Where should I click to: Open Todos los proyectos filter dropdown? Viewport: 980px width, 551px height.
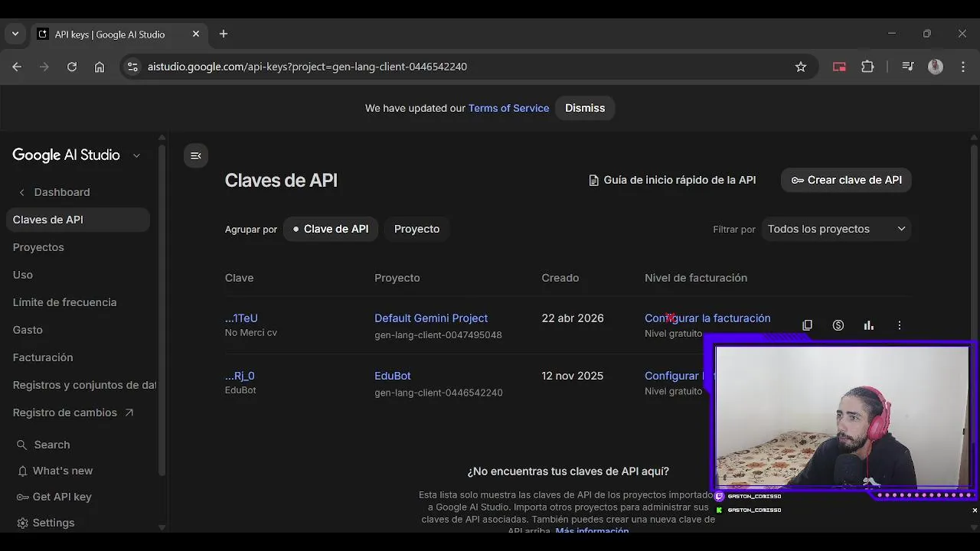tap(836, 229)
